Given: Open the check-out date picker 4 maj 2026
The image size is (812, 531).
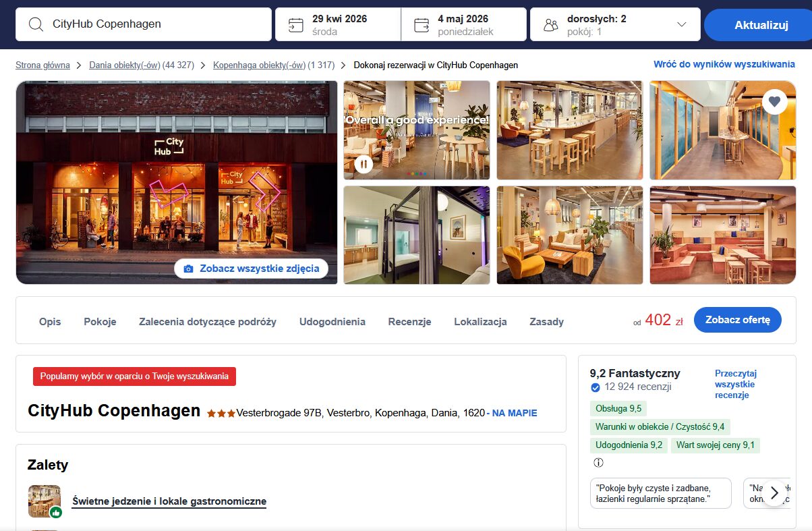Looking at the screenshot, I should [464, 25].
